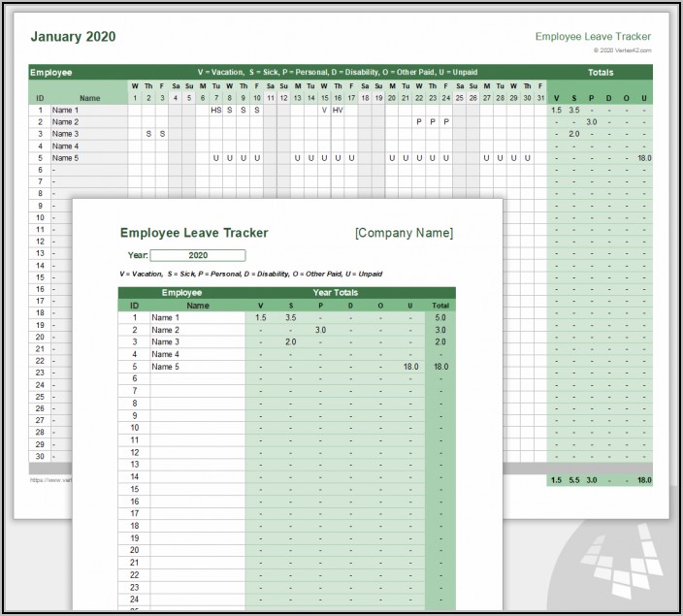Select the HV cell in Name 1 row
Screen dimensions: 683x616
point(338,110)
